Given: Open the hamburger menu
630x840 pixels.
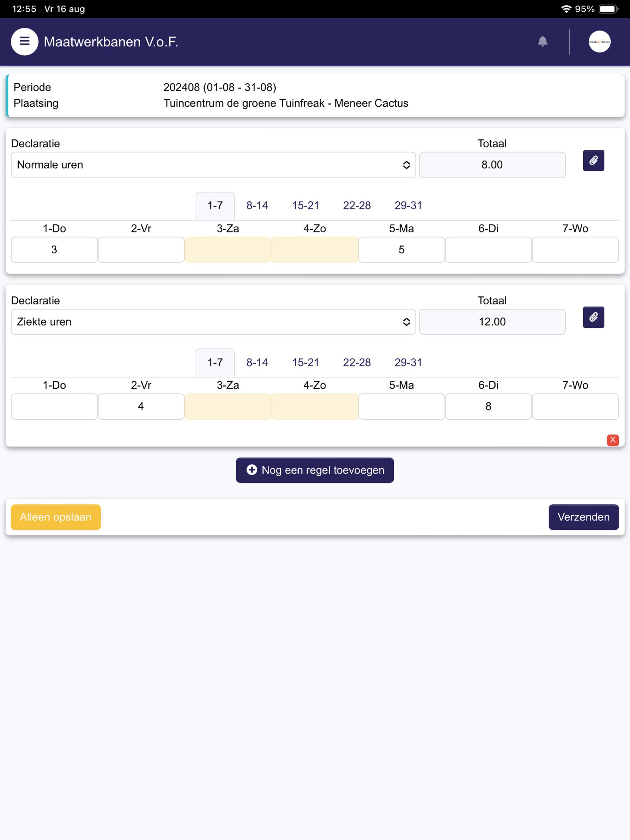Looking at the screenshot, I should point(24,42).
